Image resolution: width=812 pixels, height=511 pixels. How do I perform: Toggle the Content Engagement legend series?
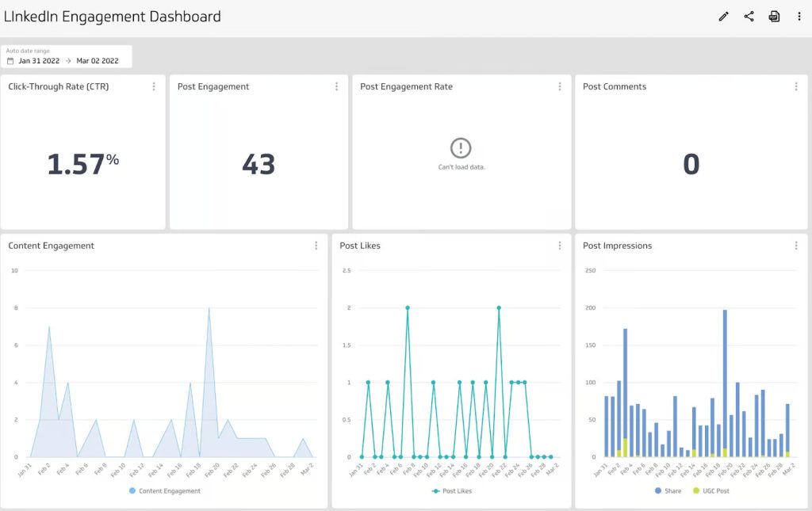click(164, 491)
